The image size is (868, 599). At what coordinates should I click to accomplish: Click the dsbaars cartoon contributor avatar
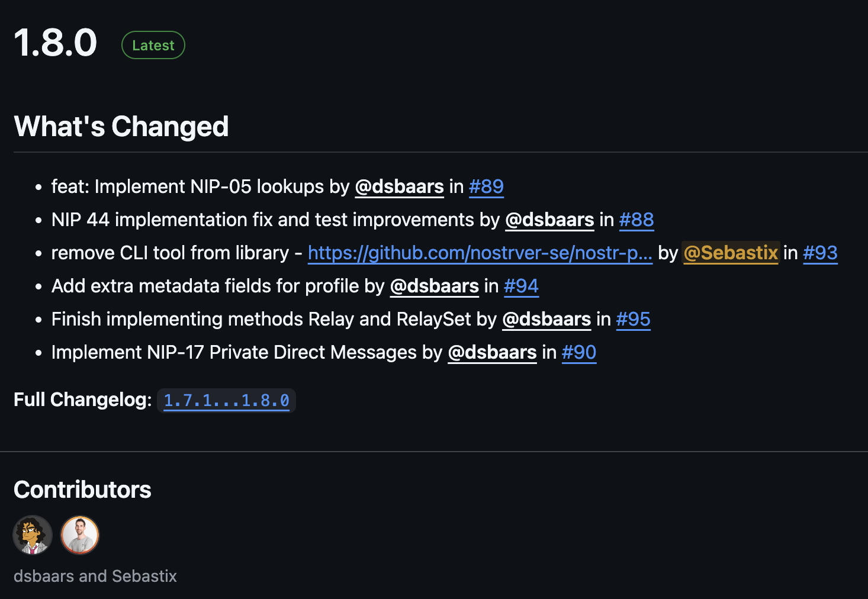coord(33,535)
